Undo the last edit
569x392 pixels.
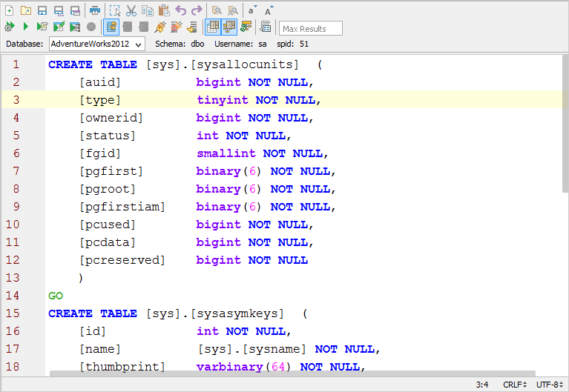click(180, 11)
